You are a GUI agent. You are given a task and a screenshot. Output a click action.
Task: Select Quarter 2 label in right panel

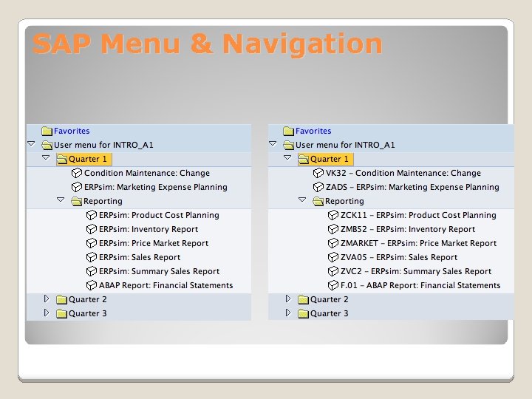[x=329, y=299]
